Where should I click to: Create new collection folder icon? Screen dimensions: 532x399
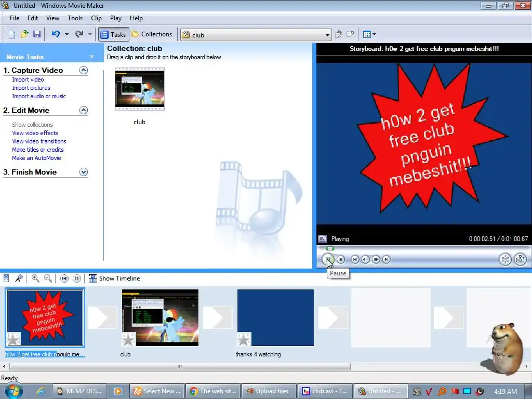pos(350,34)
